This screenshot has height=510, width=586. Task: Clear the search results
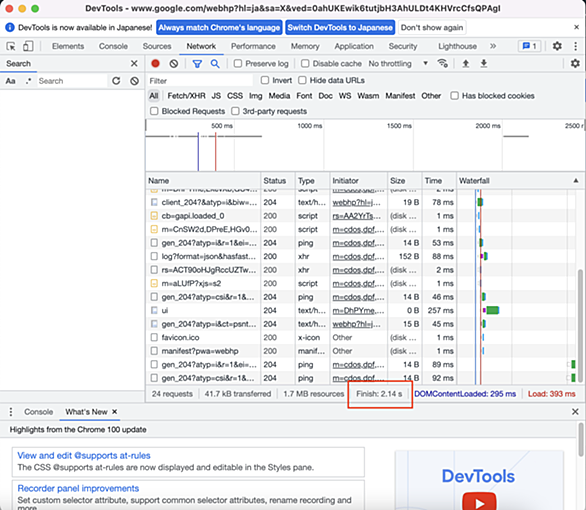135,81
